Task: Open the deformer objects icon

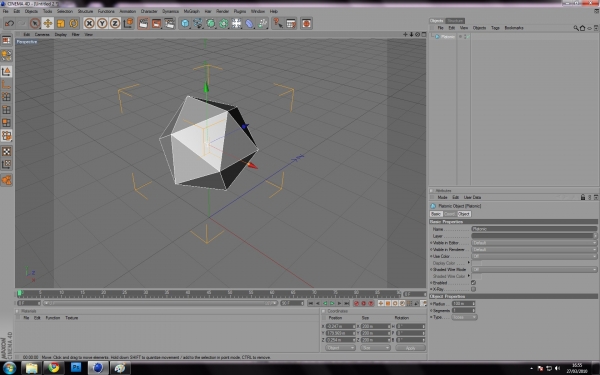Action: [249, 23]
